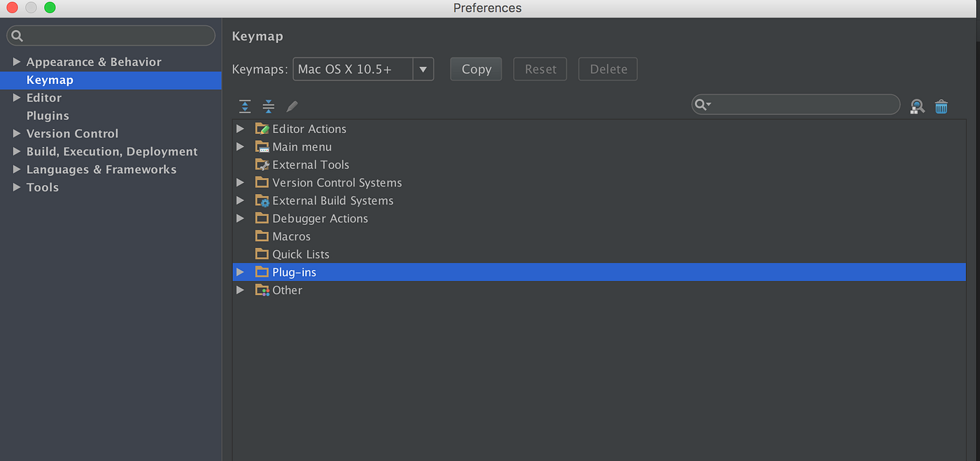Open the Keymaps selection dropdown
980x461 pixels.
[x=423, y=69]
